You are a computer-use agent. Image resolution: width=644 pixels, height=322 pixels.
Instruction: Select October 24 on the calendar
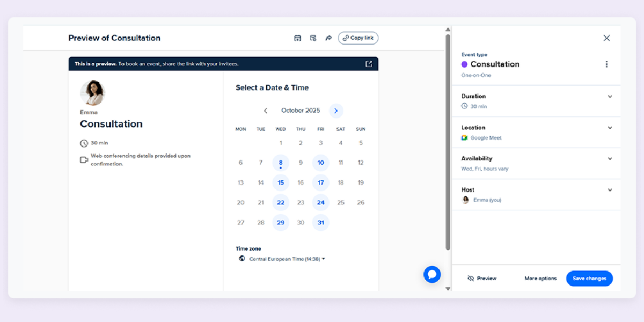point(320,202)
